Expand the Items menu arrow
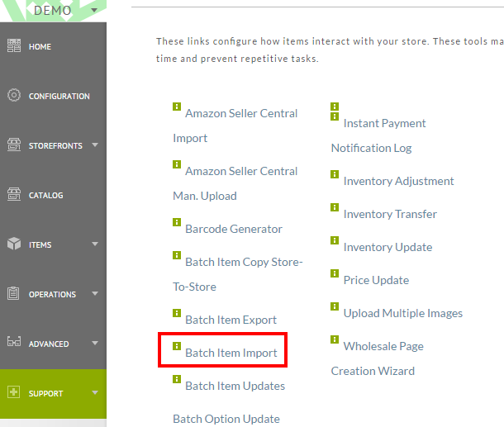Viewport: 504px width, 427px height. tap(95, 244)
